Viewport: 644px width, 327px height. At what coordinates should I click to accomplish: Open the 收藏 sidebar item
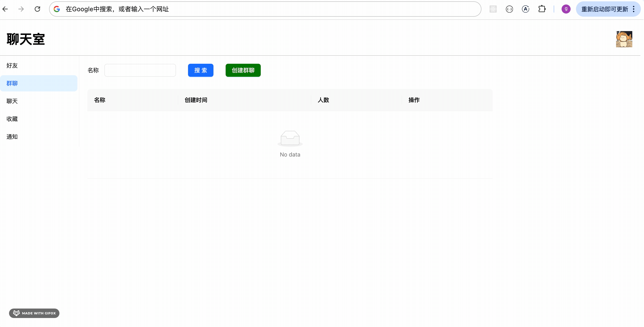(12, 119)
